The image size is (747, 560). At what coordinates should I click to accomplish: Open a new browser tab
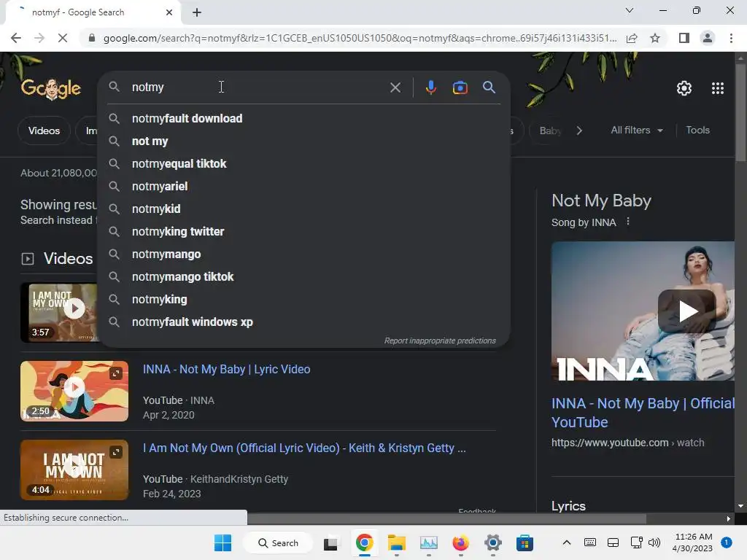[x=197, y=12]
